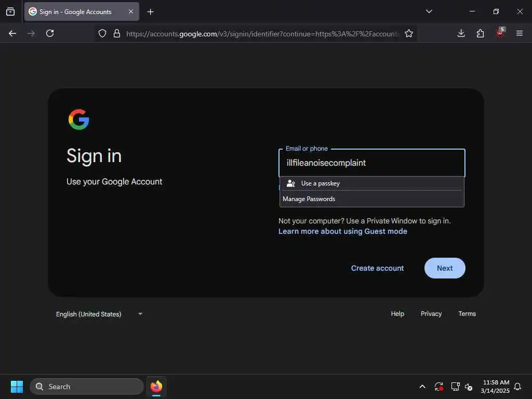Screen dimensions: 532x399
Task: Open a new tab with the plus button
Action: tap(150, 12)
